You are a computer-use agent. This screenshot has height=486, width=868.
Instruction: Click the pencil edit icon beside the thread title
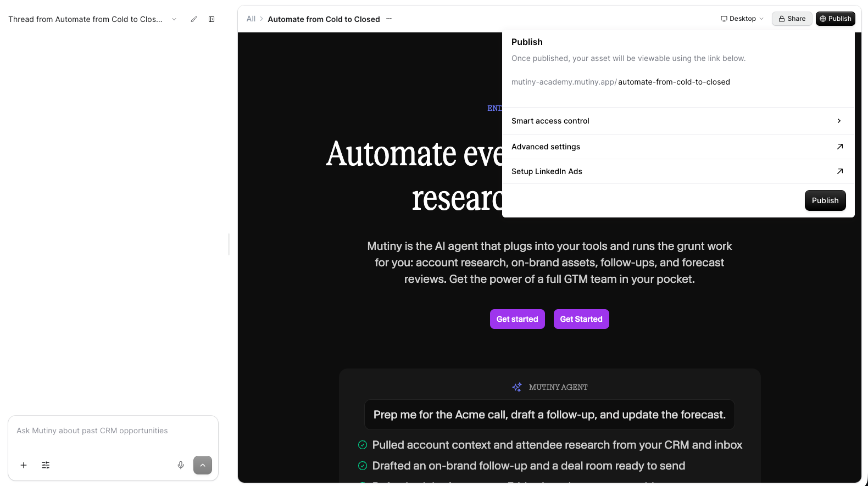click(194, 19)
